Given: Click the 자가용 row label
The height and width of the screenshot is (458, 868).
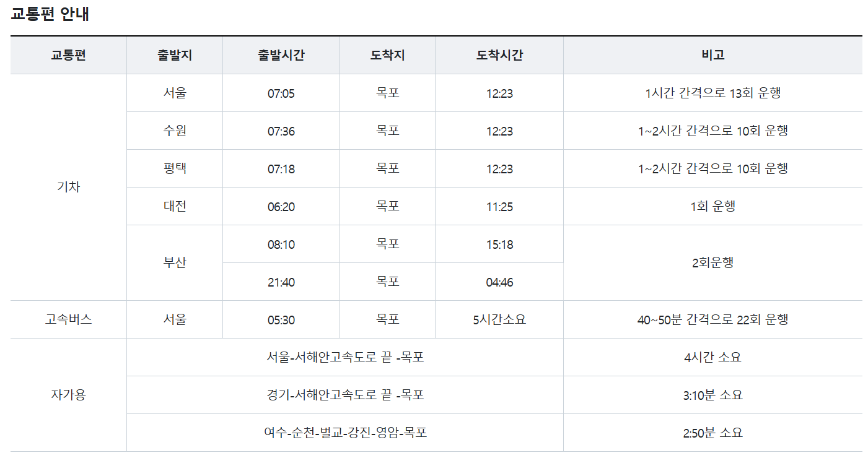Looking at the screenshot, I should click(68, 395).
